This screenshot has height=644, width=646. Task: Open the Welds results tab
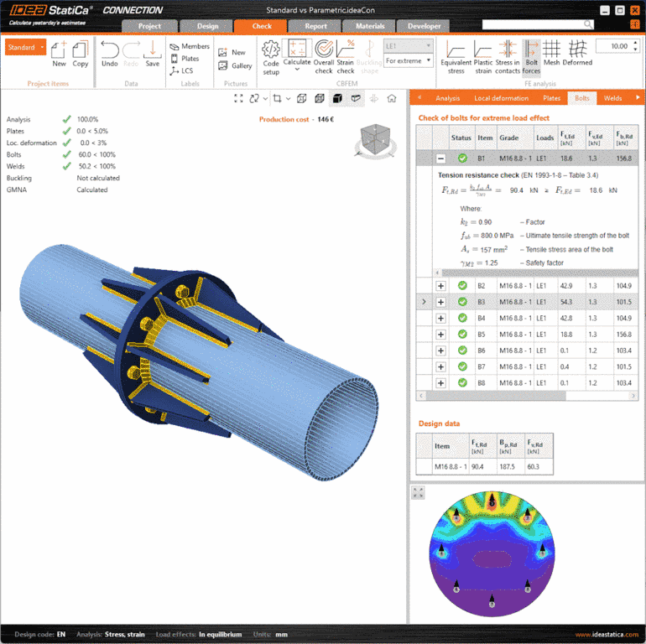click(612, 98)
